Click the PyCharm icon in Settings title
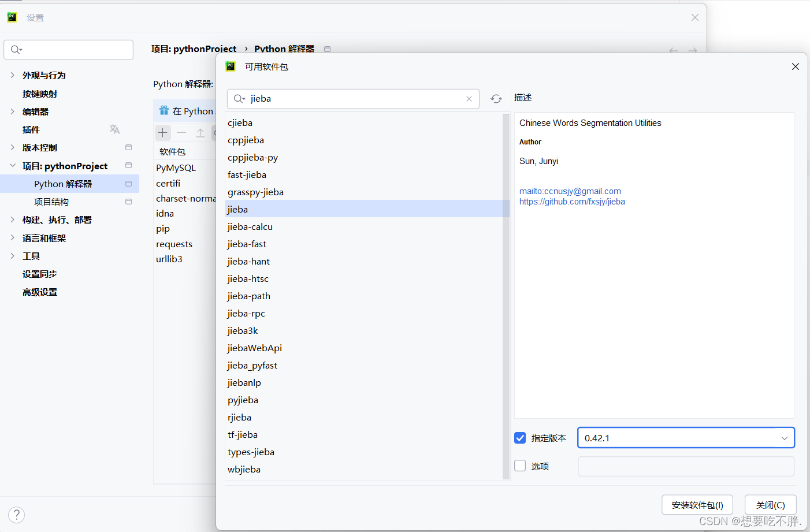The height and width of the screenshot is (532, 810). coord(12,17)
